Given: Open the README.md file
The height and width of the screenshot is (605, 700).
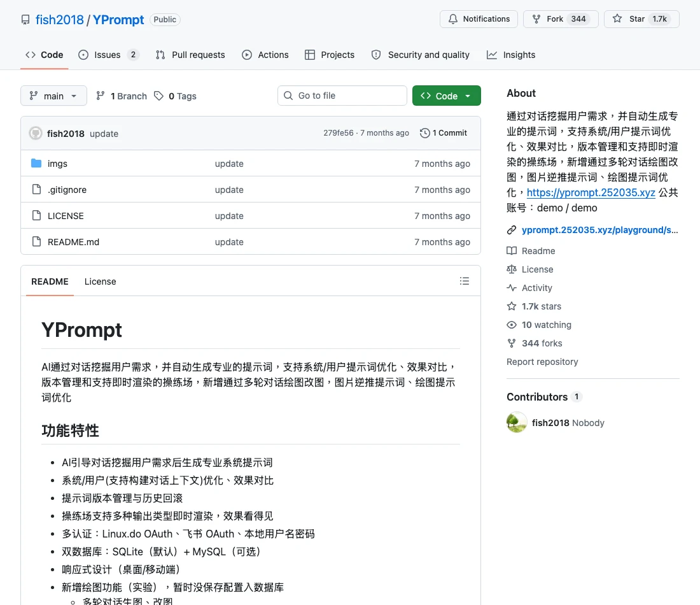Looking at the screenshot, I should 74,242.
